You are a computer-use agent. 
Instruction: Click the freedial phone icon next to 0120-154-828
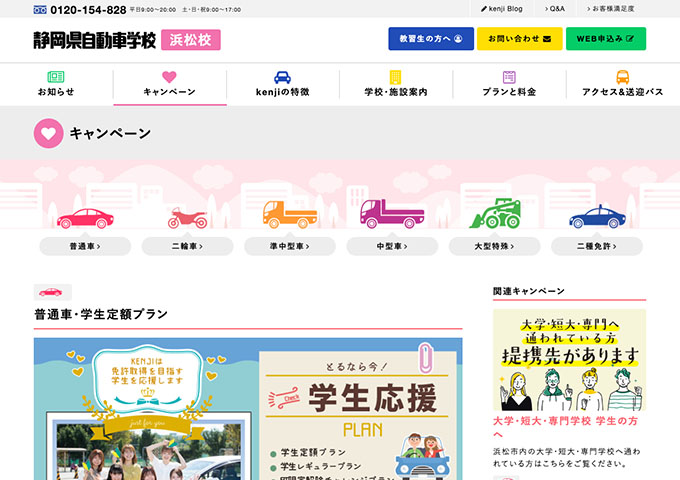tap(40, 10)
